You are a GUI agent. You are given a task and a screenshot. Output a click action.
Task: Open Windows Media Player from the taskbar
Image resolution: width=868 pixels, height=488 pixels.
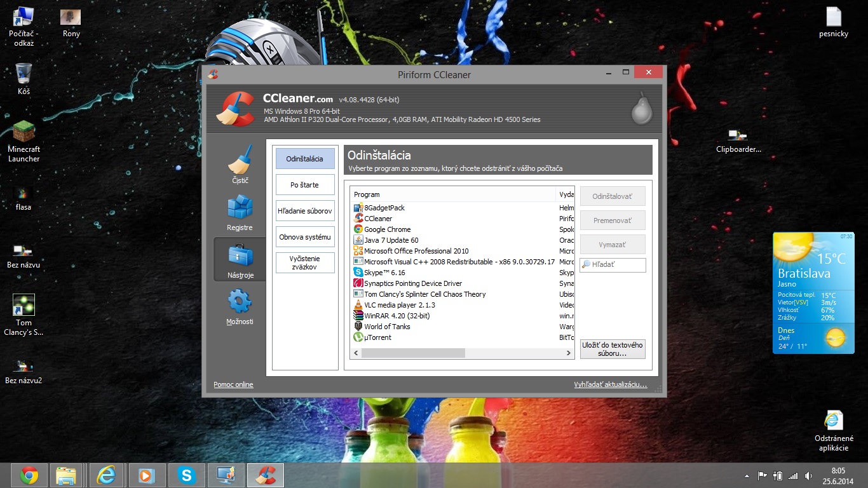[147, 475]
